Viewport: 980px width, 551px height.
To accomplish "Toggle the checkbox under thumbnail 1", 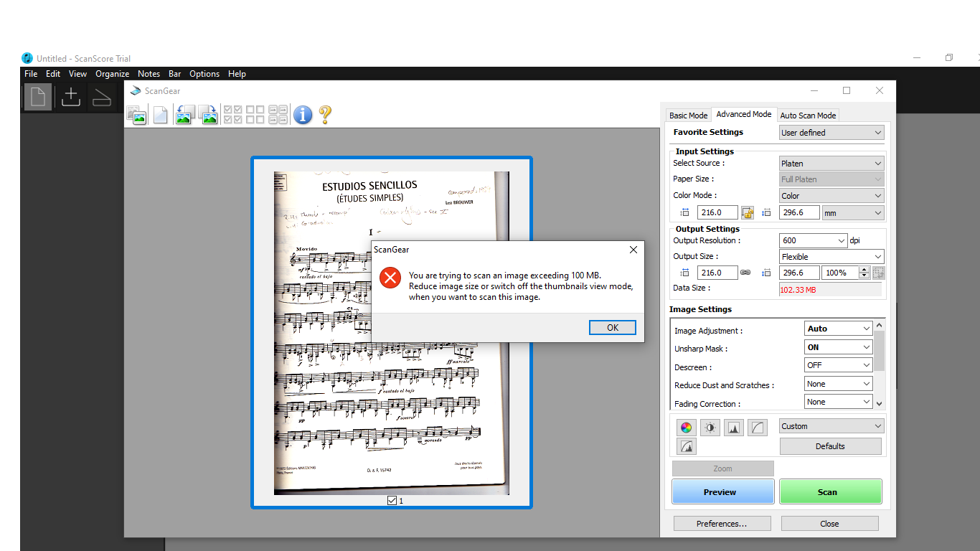I will click(x=392, y=500).
